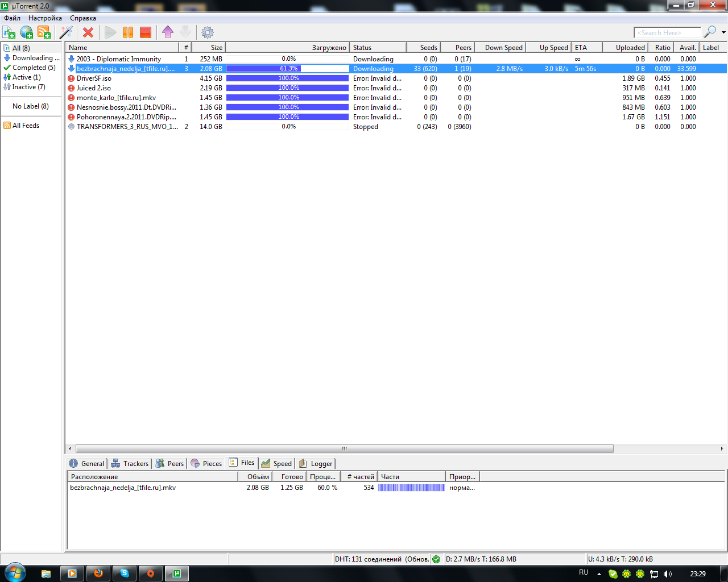Click the red Stop torrent icon
Image resolution: width=728 pixels, height=582 pixels.
point(146,32)
